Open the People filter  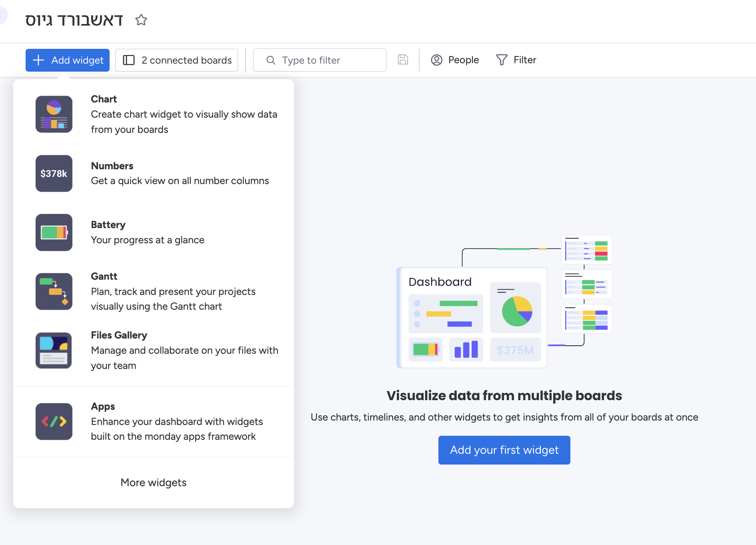tap(455, 60)
